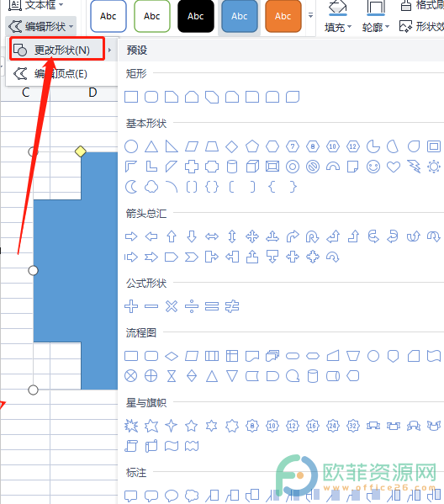
Task: Select the wave flag shape
Action: [x=172, y=446]
